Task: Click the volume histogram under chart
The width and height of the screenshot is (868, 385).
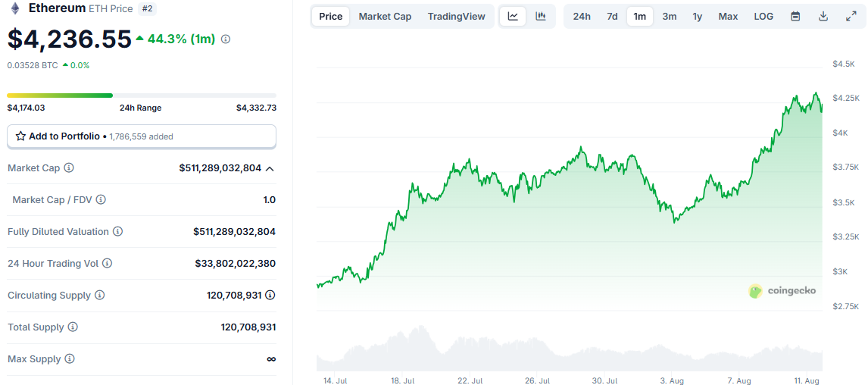Action: [569, 349]
